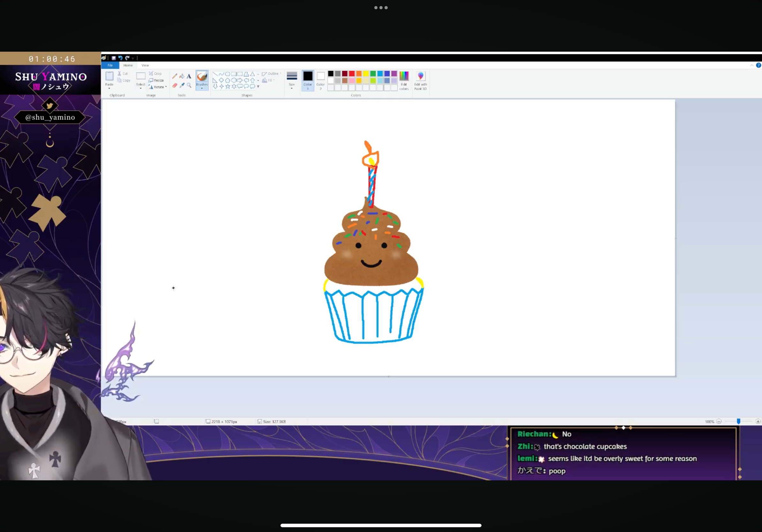
Task: Select the Eraser tool
Action: [175, 85]
